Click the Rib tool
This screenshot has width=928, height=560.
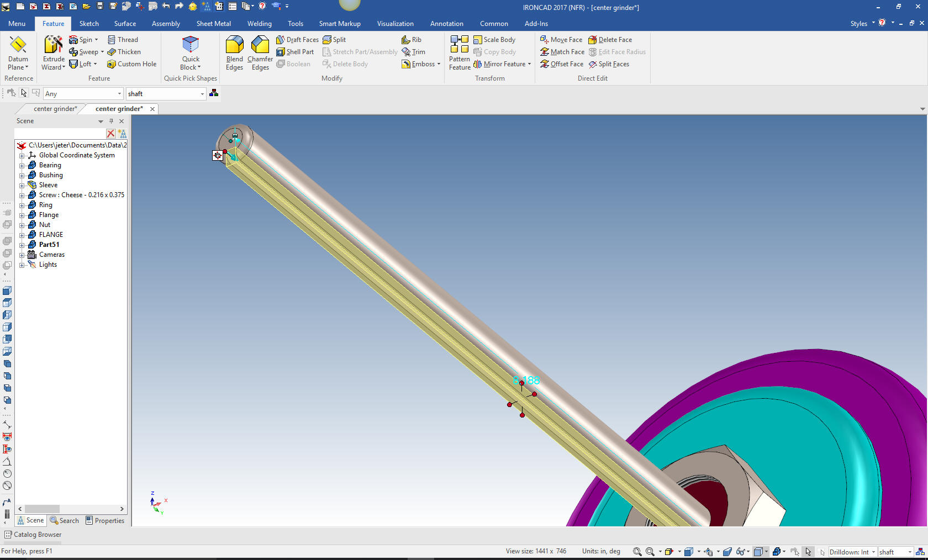point(412,40)
